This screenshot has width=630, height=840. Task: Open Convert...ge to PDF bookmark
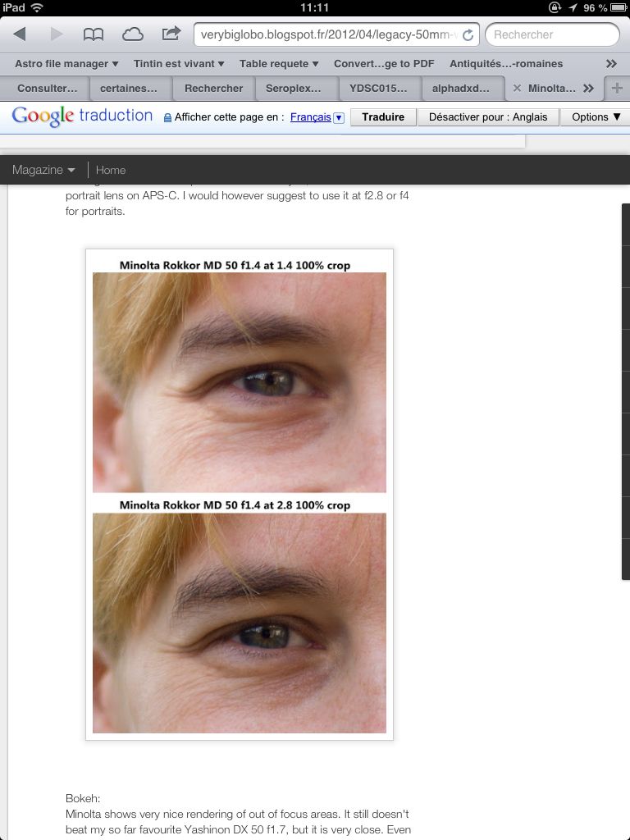384,64
